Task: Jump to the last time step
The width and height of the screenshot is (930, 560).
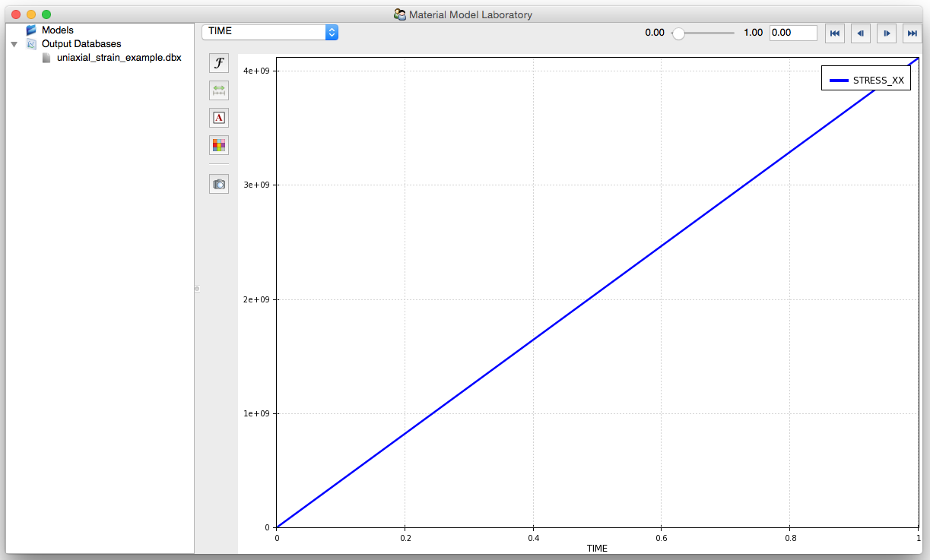Action: [912, 33]
